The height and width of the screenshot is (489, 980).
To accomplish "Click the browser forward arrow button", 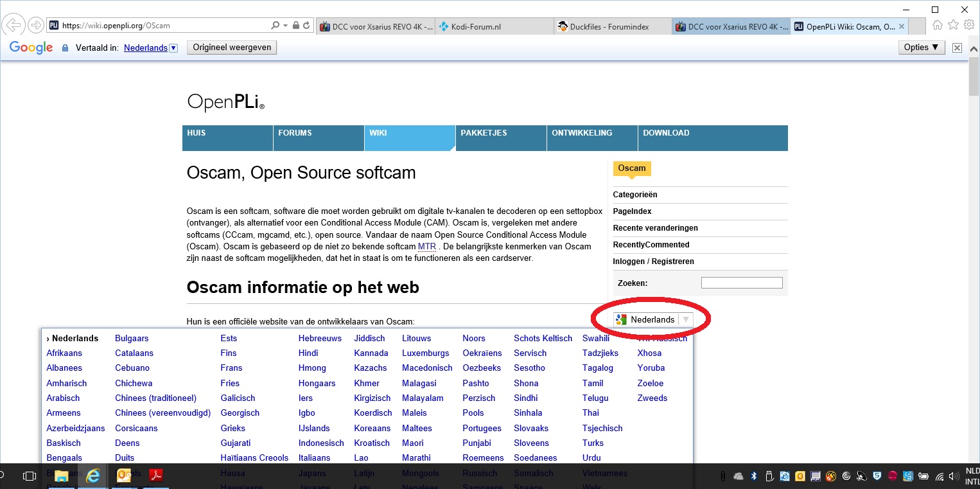I will click(x=35, y=26).
